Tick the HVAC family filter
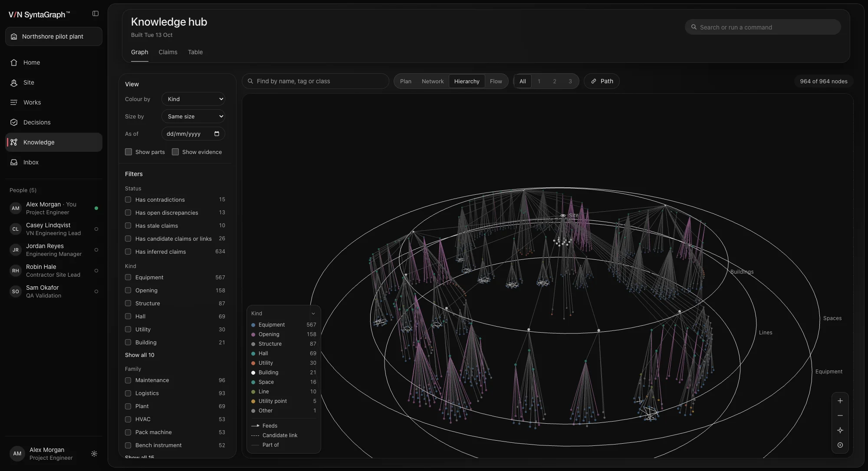This screenshot has width=868, height=471. click(128, 419)
